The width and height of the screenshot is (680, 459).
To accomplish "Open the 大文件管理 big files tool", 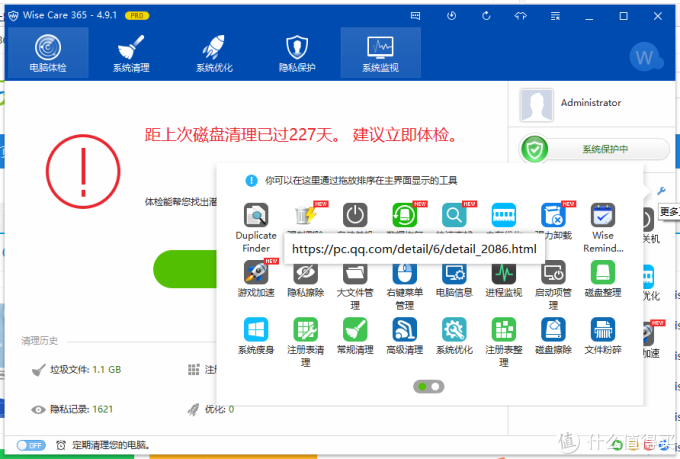I will click(355, 285).
